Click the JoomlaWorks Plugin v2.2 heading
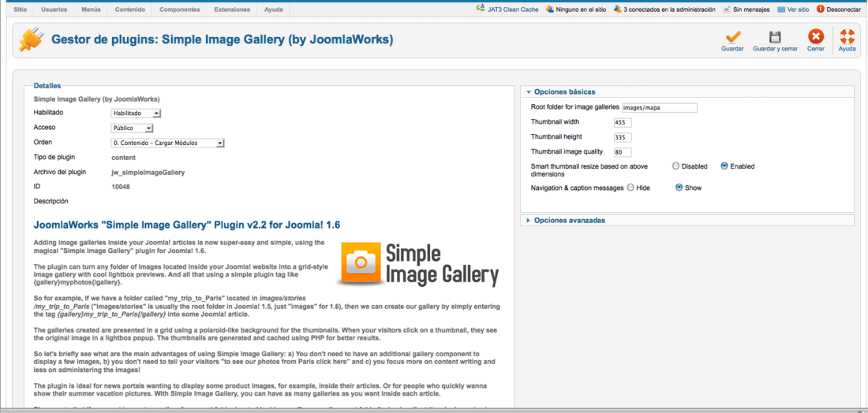Viewport: 868px width, 413px height. (187, 225)
